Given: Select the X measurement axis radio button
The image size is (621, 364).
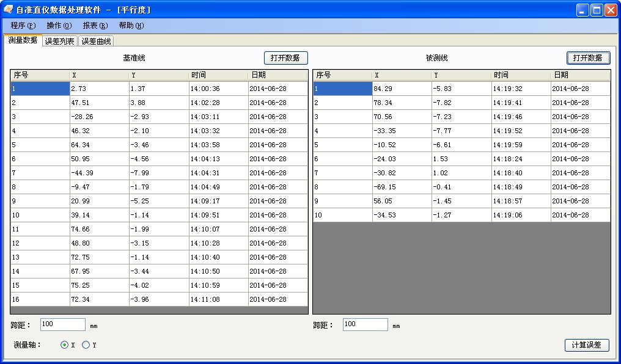Looking at the screenshot, I should pos(64,344).
